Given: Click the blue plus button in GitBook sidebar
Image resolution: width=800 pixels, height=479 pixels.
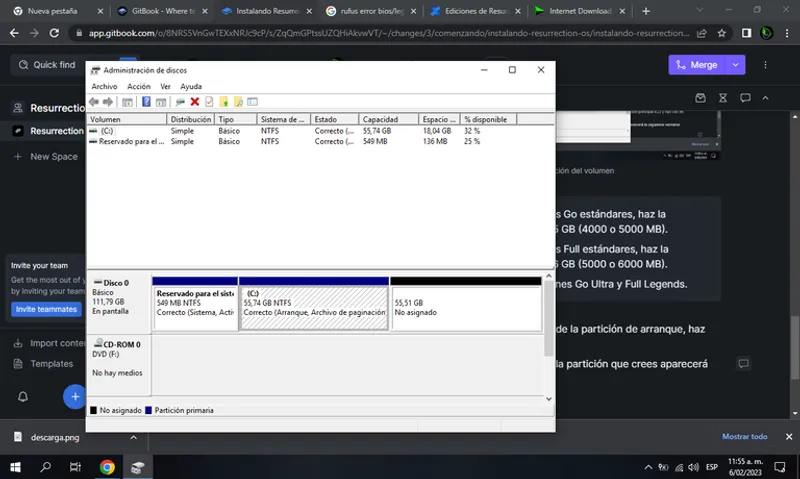Looking at the screenshot, I should [x=74, y=397].
